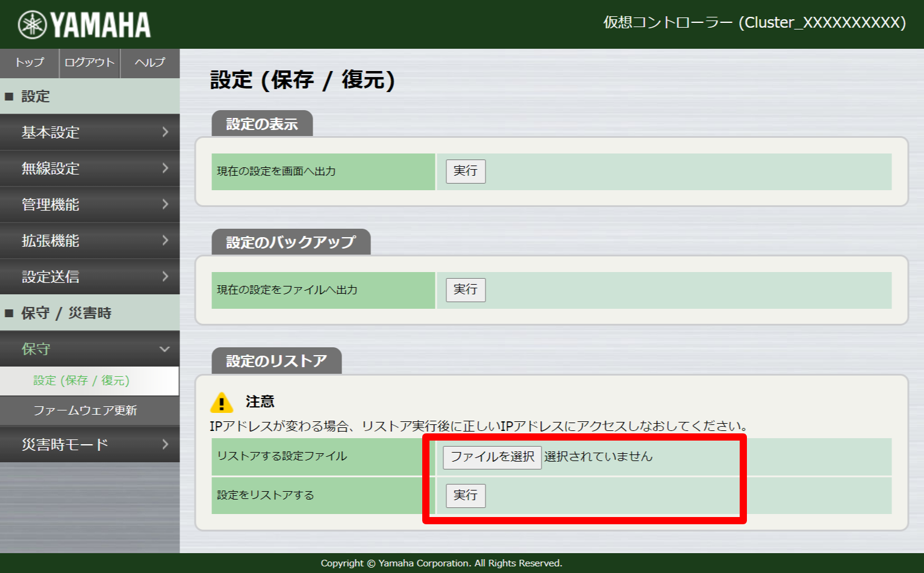Expand the 基本設定 submenu
This screenshot has height=573, width=924.
point(89,132)
